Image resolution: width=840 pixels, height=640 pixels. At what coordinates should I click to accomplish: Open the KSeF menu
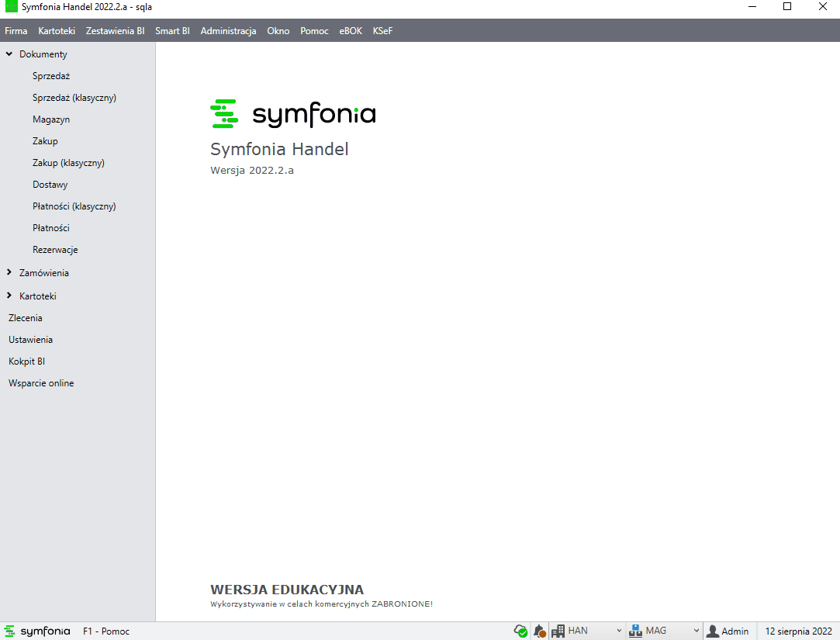(382, 31)
